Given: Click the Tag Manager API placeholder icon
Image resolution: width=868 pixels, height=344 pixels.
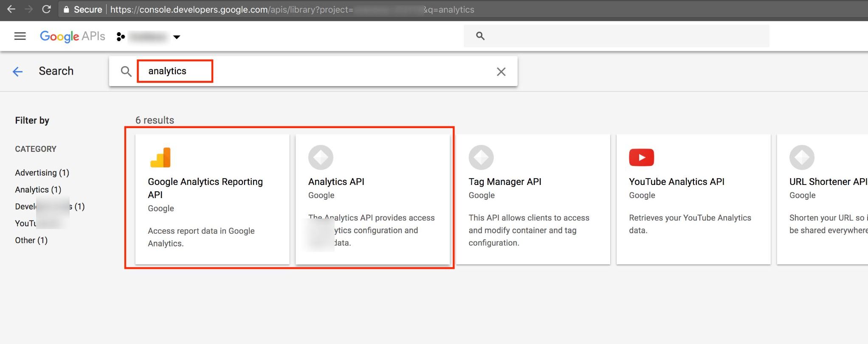Looking at the screenshot, I should click(x=481, y=157).
